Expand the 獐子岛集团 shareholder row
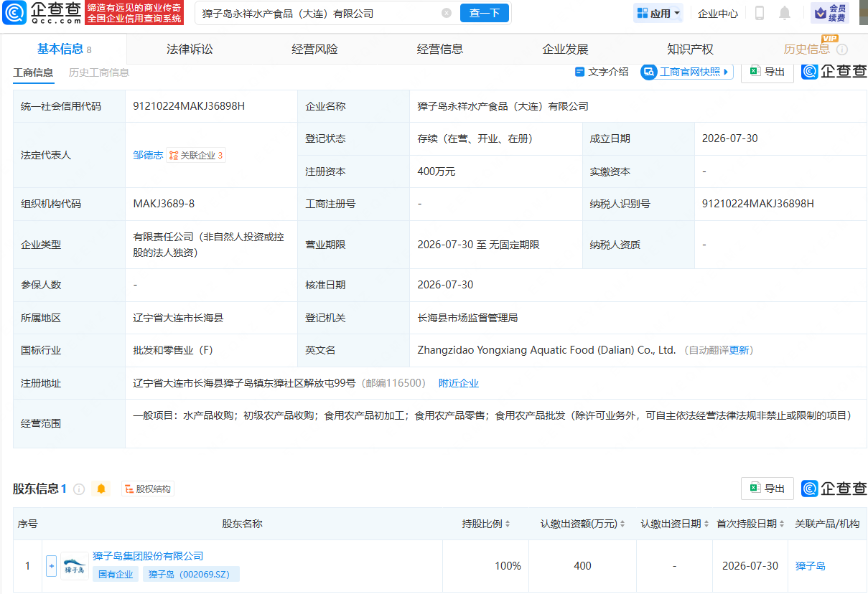 (x=51, y=566)
